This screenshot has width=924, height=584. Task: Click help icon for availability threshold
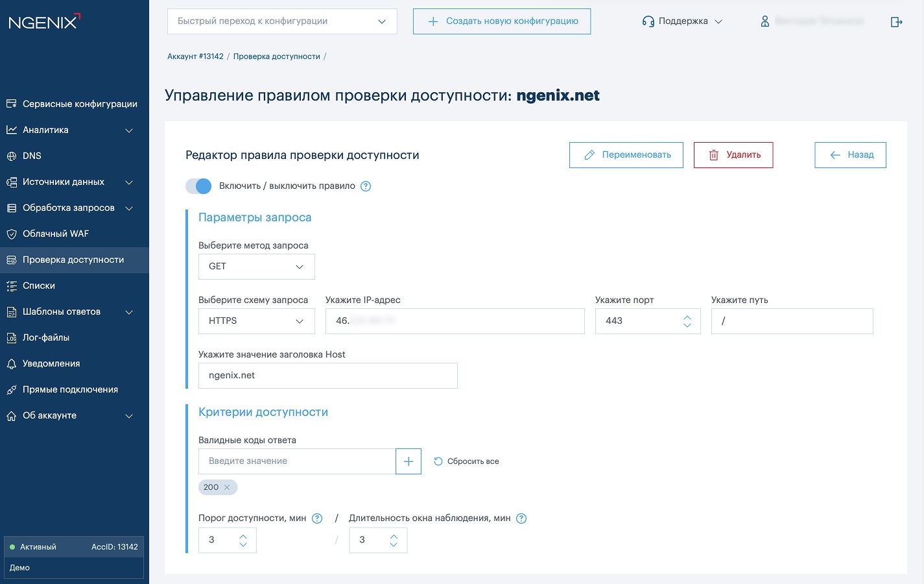317,518
